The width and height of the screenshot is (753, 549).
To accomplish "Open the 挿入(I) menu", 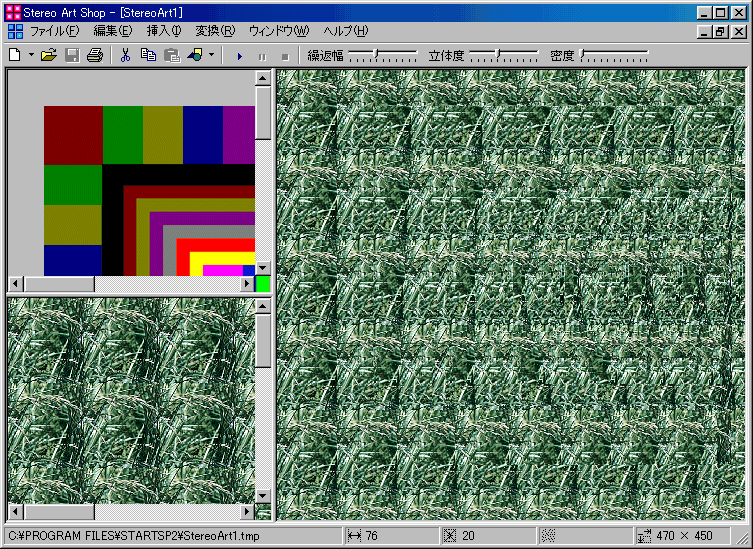I will (164, 31).
